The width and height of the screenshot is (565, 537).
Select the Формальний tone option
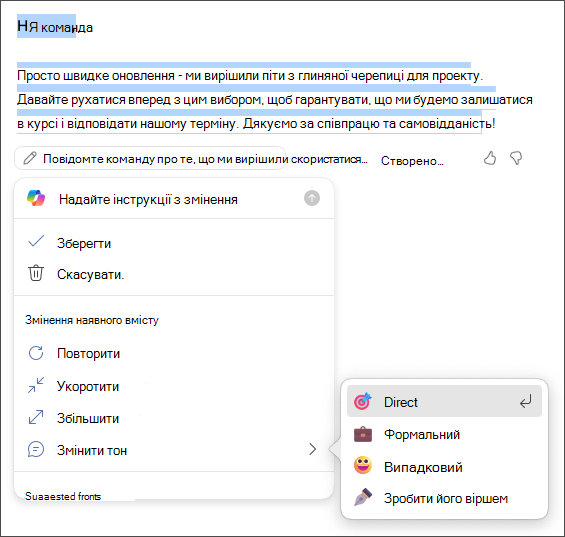point(444,434)
